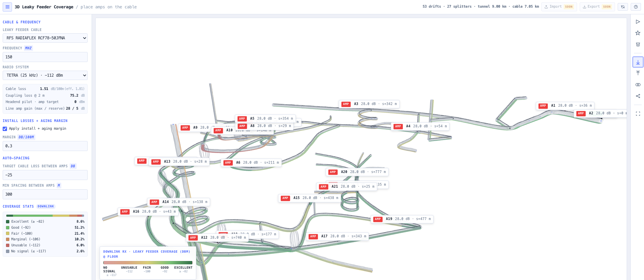Click the red AMP badge of amp A20
The image size is (644, 280).
(x=333, y=172)
